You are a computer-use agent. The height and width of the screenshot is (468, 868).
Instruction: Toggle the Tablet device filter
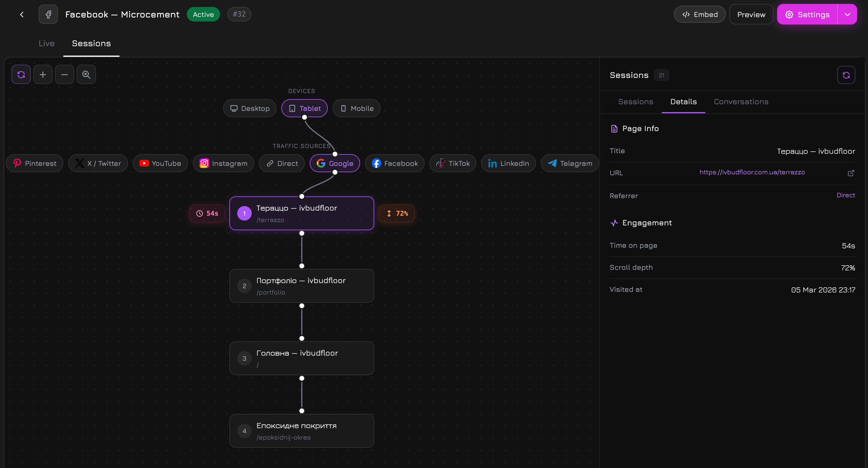(305, 108)
